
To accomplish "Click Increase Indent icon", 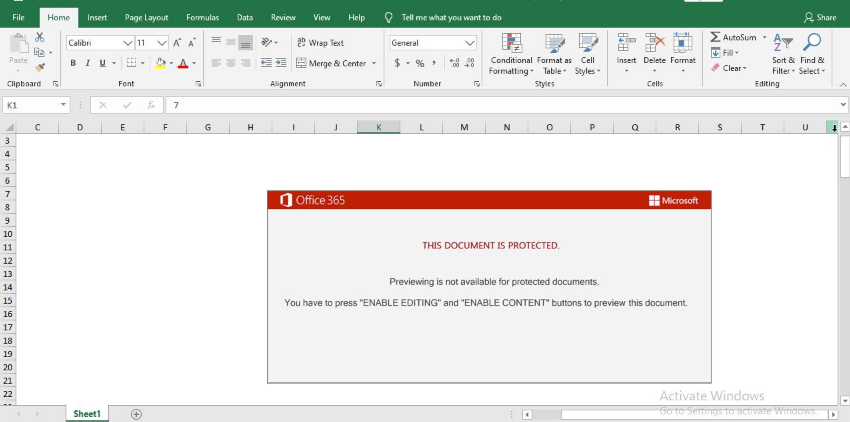I will [x=281, y=63].
